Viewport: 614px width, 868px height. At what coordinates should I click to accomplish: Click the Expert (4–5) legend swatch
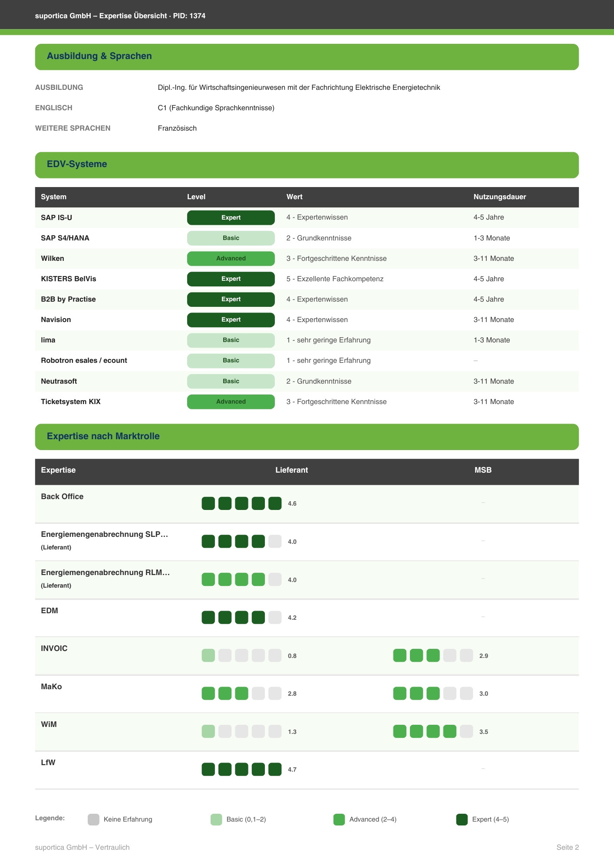click(x=462, y=819)
